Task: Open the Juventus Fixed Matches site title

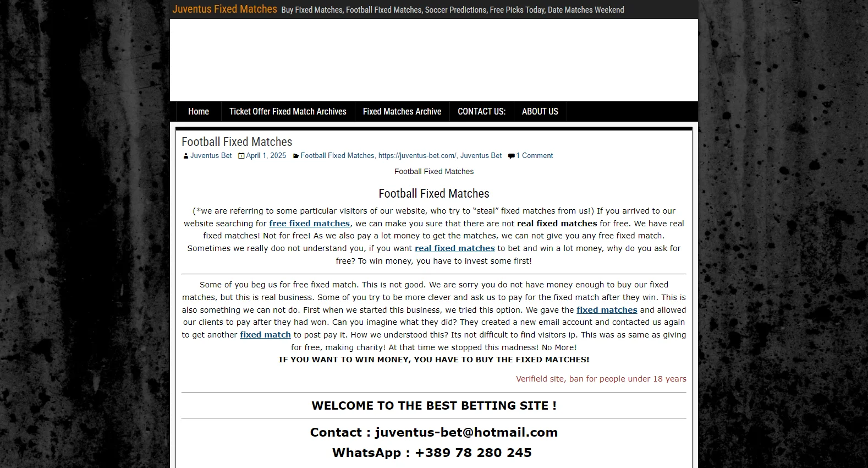Action: pos(224,9)
